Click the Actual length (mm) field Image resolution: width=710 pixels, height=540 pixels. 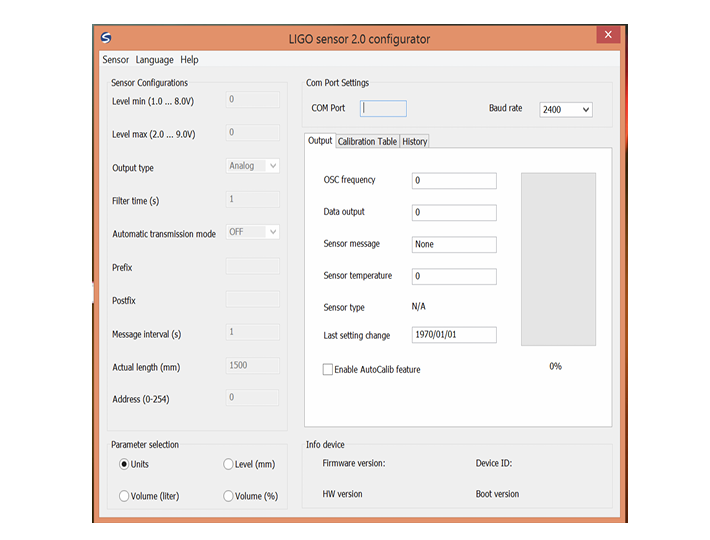click(253, 365)
